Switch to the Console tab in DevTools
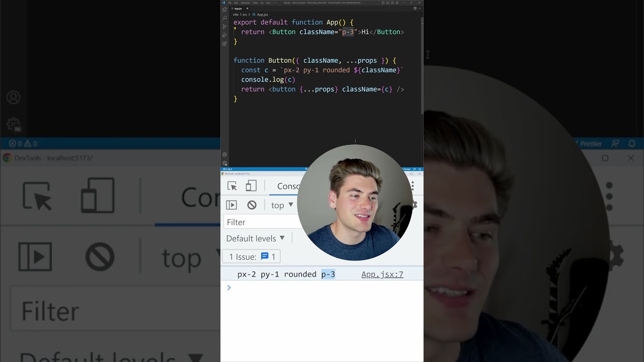This screenshot has height=362, width=644. pos(288,186)
